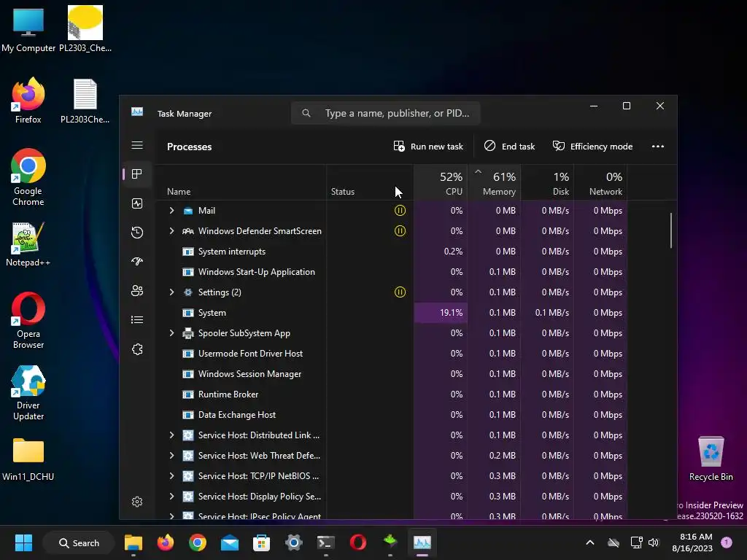Open the Processes page in sidebar
747x560 pixels.
coord(137,174)
